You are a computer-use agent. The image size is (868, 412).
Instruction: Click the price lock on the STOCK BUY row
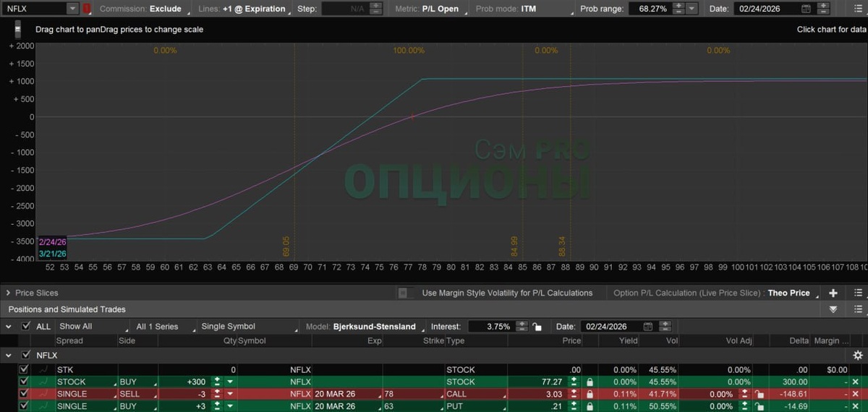click(x=590, y=382)
